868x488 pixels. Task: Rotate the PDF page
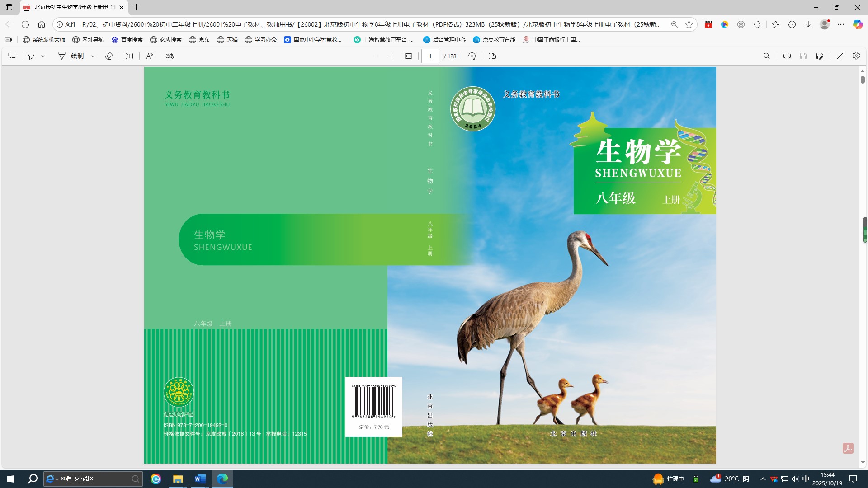coord(472,56)
